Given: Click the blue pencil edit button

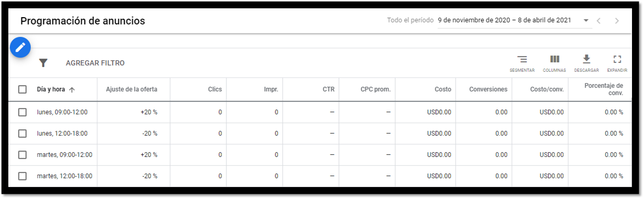Looking at the screenshot, I should click(x=20, y=47).
